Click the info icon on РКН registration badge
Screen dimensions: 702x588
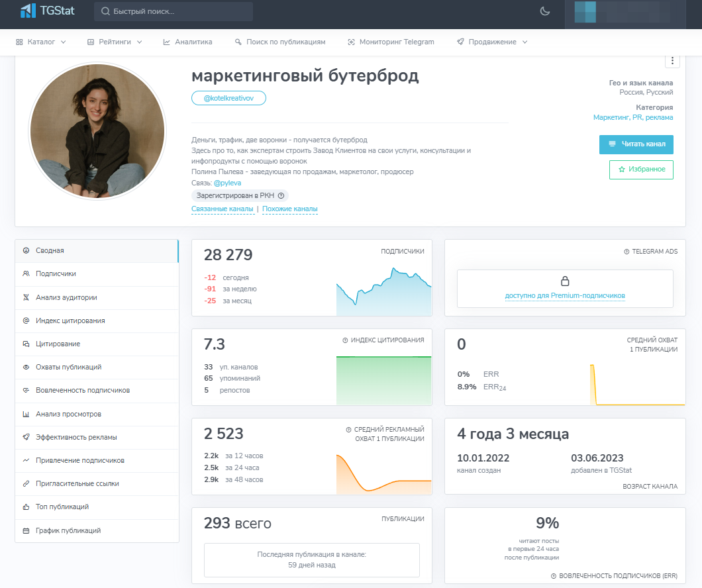(x=281, y=196)
